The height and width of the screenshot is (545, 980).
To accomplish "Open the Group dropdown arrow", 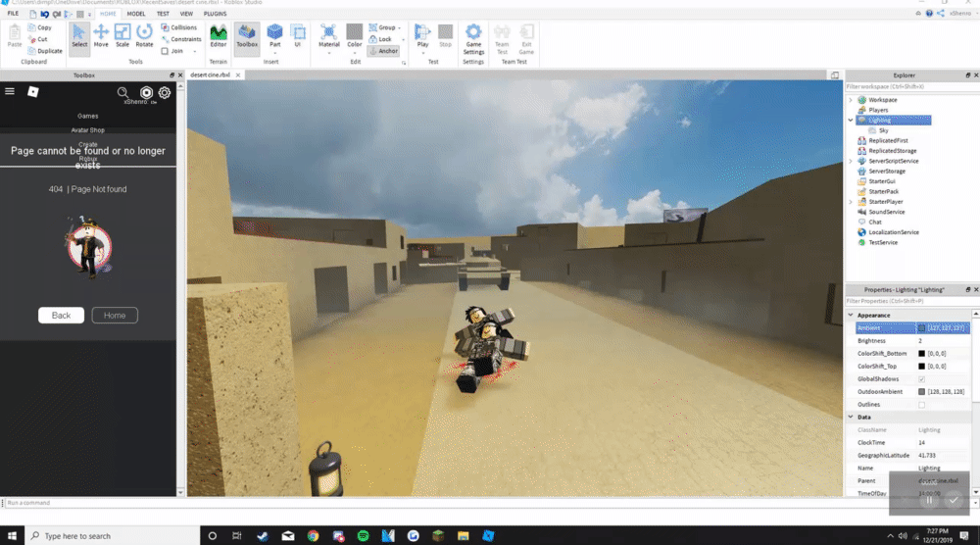I will tap(400, 28).
